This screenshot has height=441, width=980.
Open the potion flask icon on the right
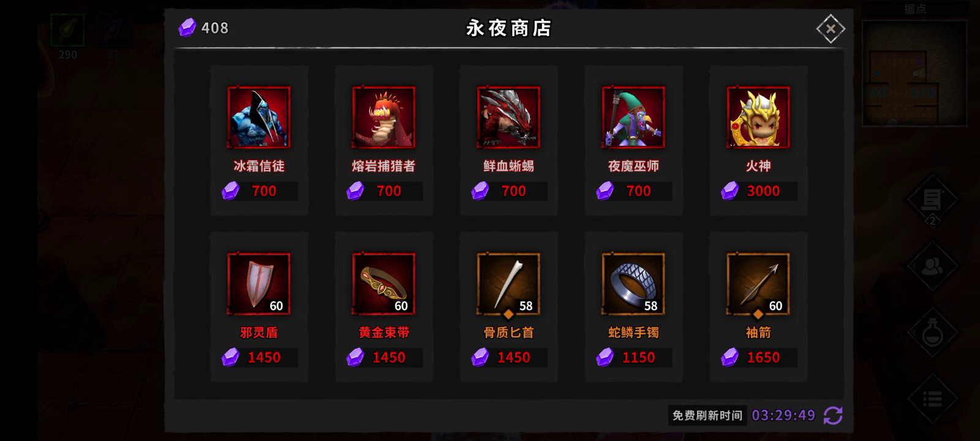pyautogui.click(x=932, y=333)
